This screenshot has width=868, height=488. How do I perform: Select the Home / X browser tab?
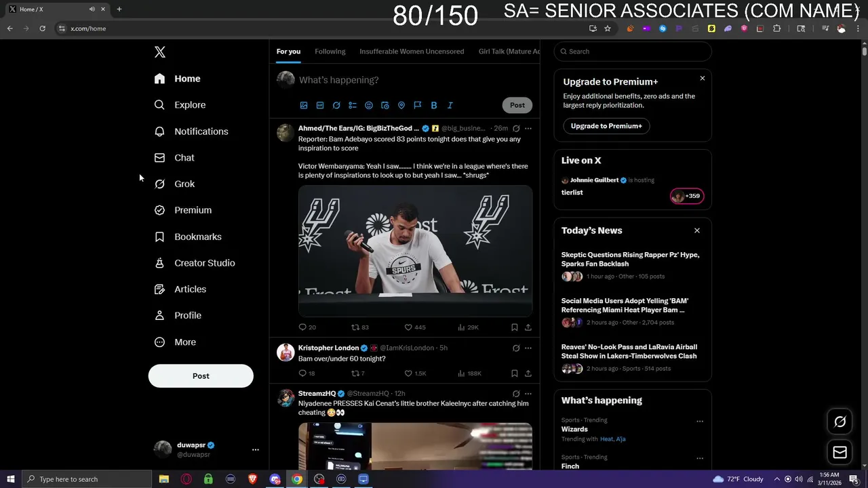[56, 9]
